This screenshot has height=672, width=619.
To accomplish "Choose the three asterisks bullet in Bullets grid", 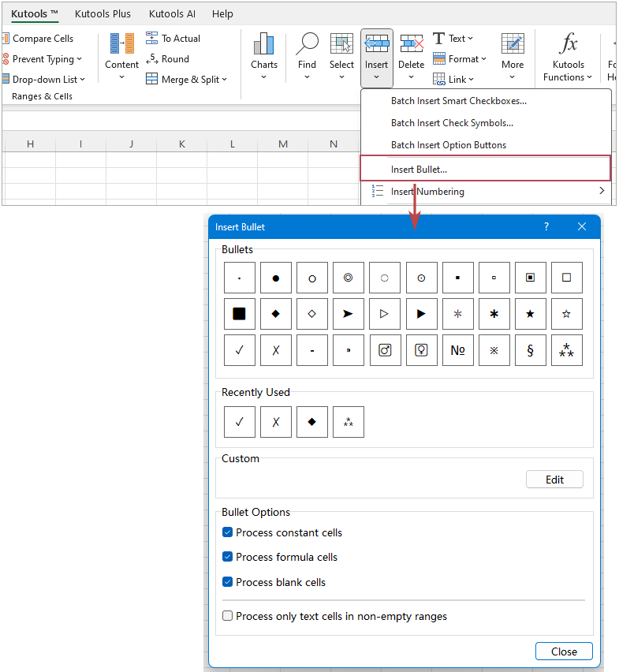I will click(x=567, y=350).
